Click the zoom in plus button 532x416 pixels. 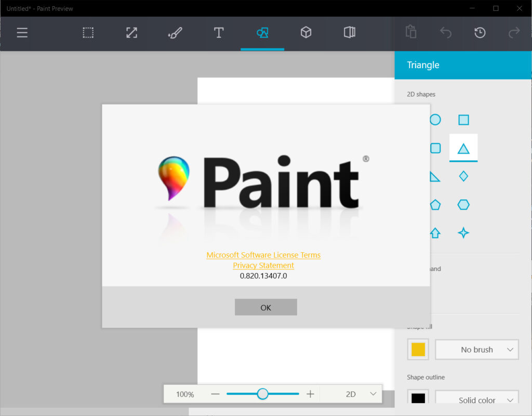point(310,394)
